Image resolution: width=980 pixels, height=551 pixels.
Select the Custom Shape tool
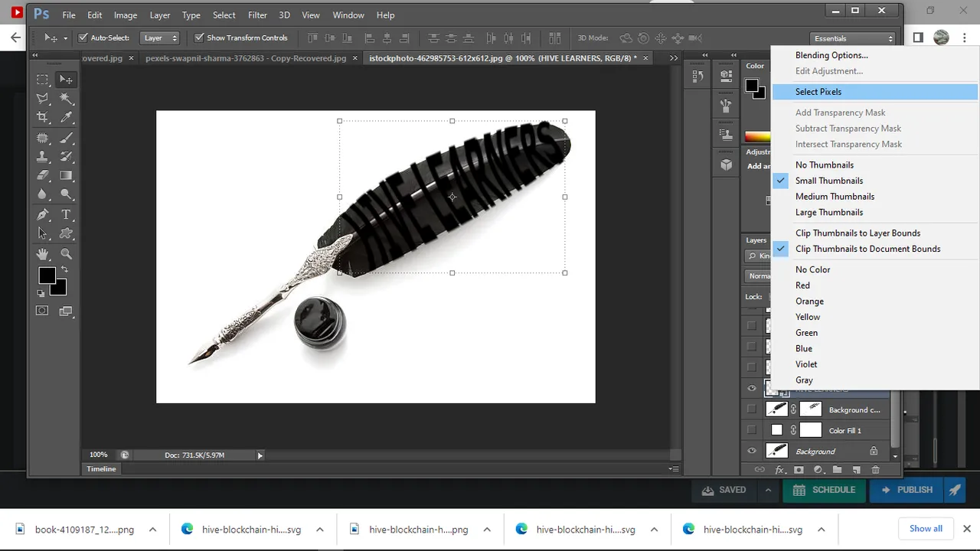click(x=67, y=234)
